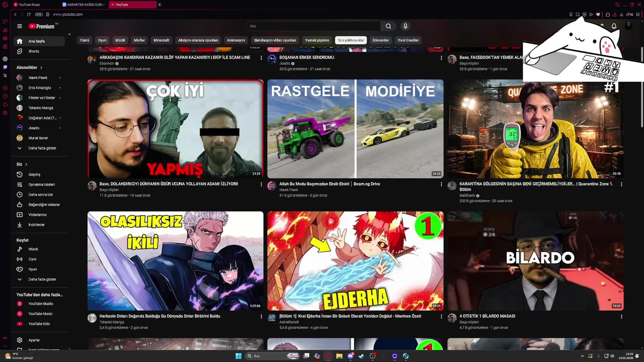Select the Yemek pişirme filter chip
The image size is (644, 362).
point(317,40)
